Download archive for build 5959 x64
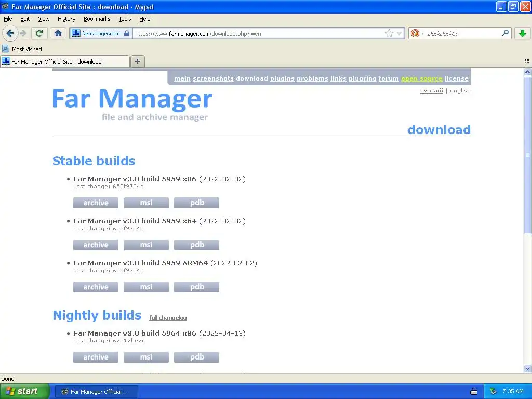The width and height of the screenshot is (532, 399). tap(96, 245)
